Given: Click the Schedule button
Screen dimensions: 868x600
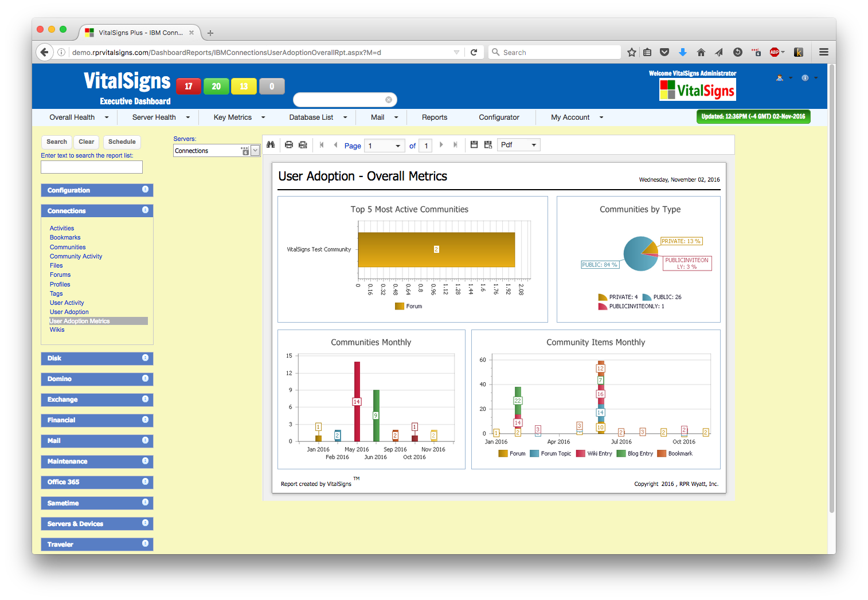Looking at the screenshot, I should [x=122, y=142].
